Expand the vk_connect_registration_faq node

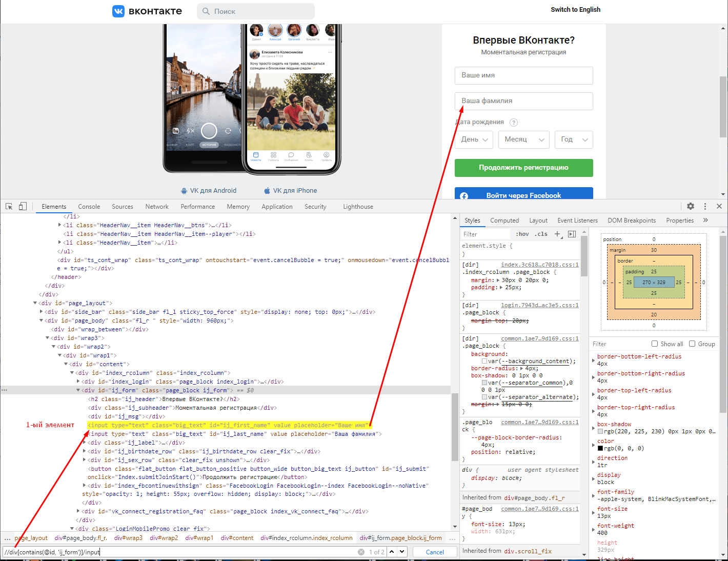pyautogui.click(x=78, y=511)
